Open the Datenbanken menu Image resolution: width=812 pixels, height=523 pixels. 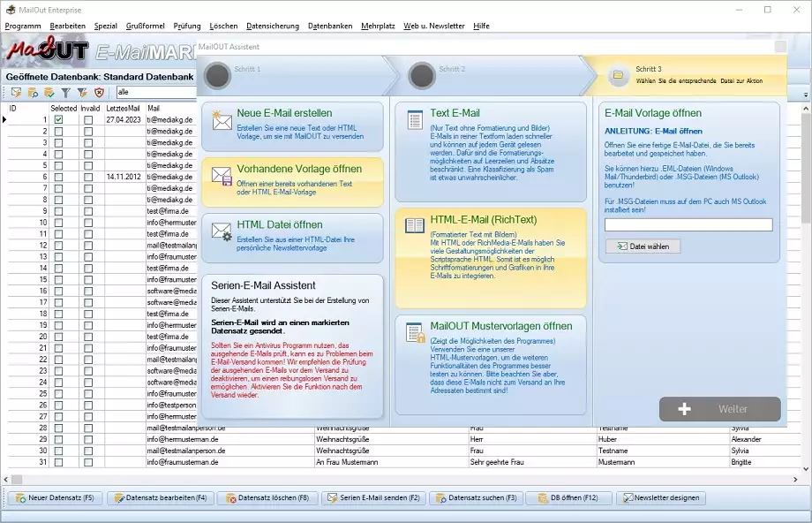click(330, 26)
